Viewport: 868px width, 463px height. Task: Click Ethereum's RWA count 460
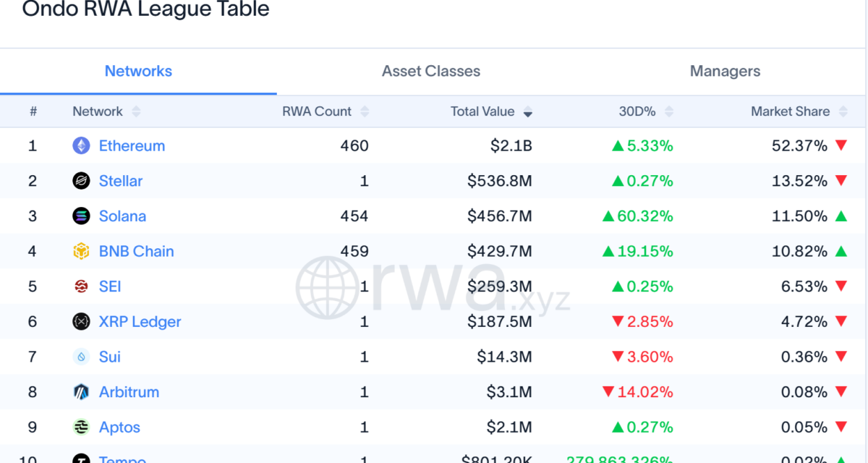pyautogui.click(x=354, y=145)
